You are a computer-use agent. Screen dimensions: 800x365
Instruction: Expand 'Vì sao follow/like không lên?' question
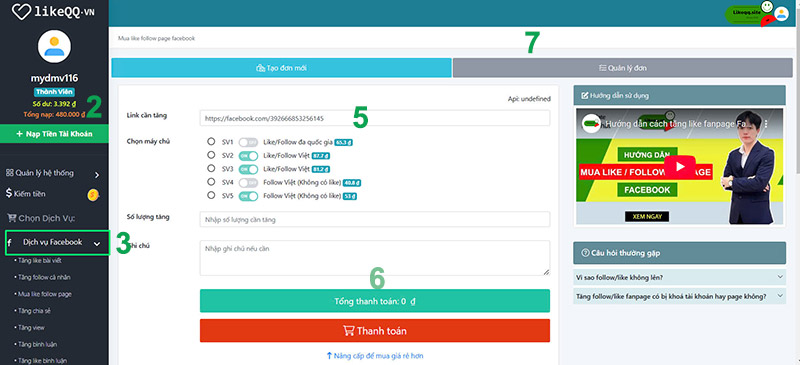click(x=679, y=277)
